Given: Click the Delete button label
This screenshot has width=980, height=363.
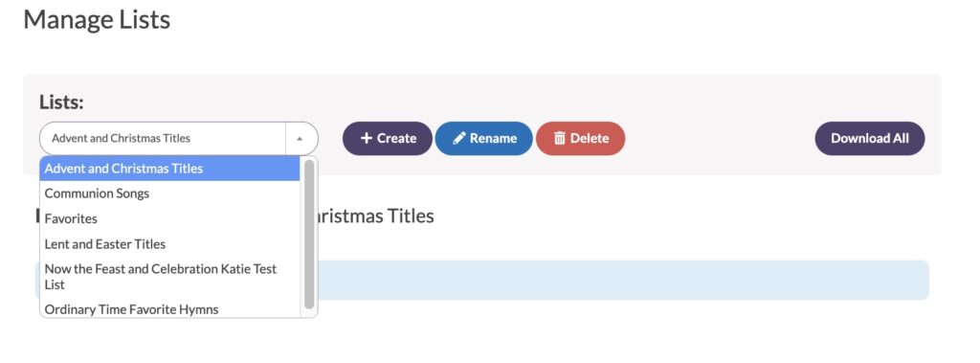Looking at the screenshot, I should pos(590,138).
